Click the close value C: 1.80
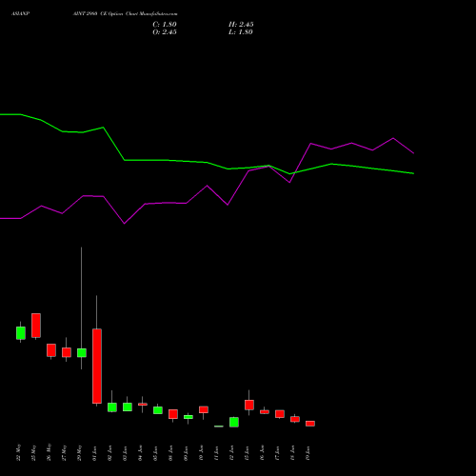Viewport: 476px width, 476px height. coord(165,25)
